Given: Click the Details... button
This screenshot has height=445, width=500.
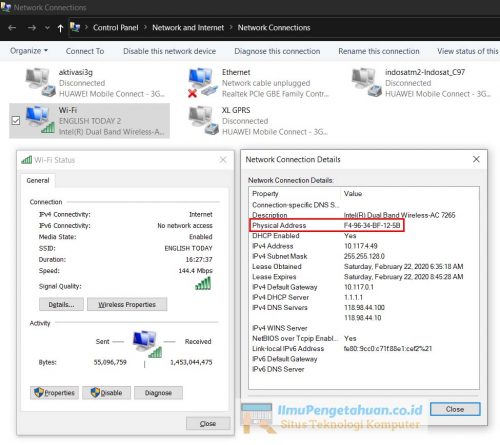Looking at the screenshot, I should click(61, 304).
